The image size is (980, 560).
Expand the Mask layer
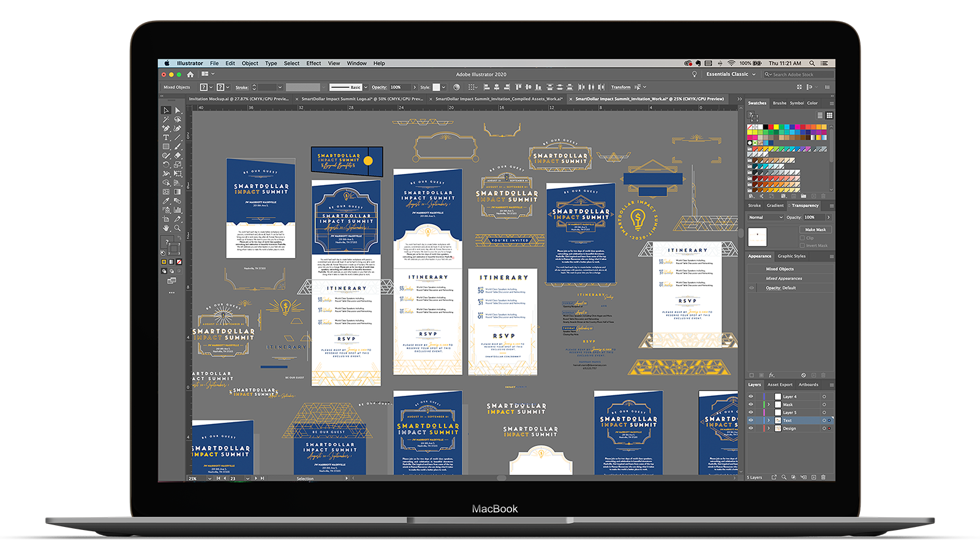tap(769, 404)
